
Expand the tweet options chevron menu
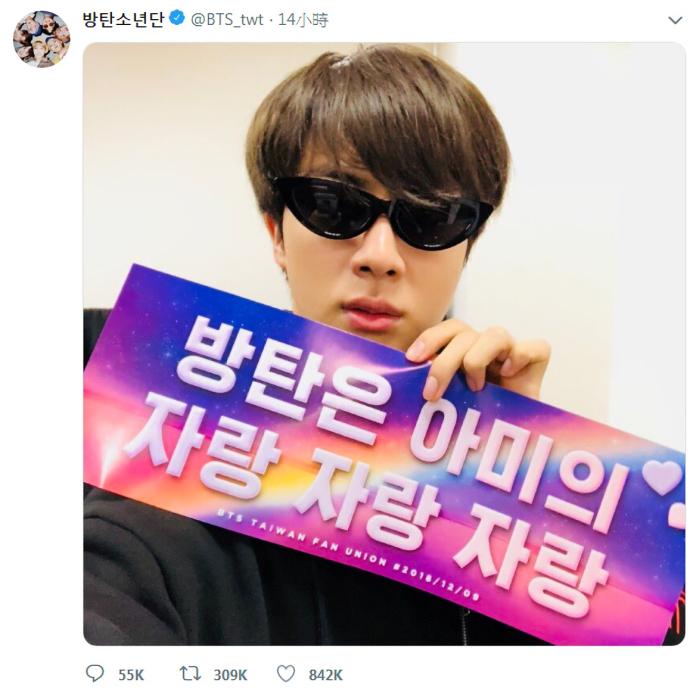coord(675,20)
